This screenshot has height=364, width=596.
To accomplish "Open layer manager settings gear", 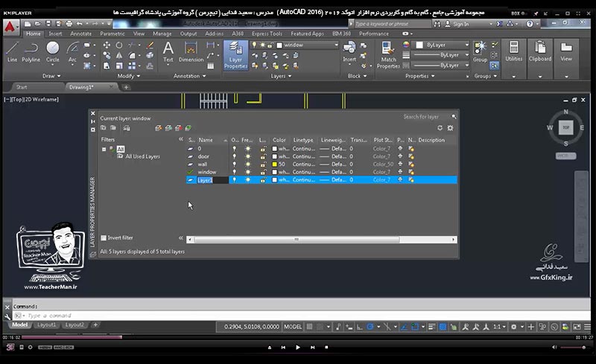I will [x=451, y=128].
